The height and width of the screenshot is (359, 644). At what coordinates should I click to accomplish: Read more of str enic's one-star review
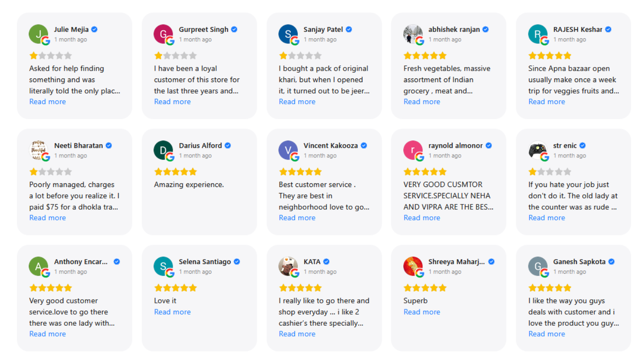(546, 218)
